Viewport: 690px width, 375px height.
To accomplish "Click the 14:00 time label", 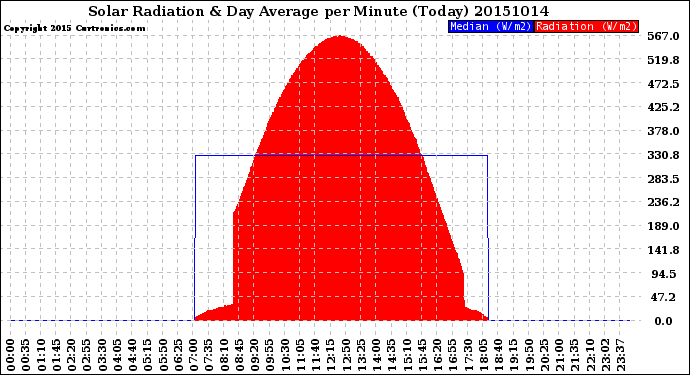I will pos(376,355).
